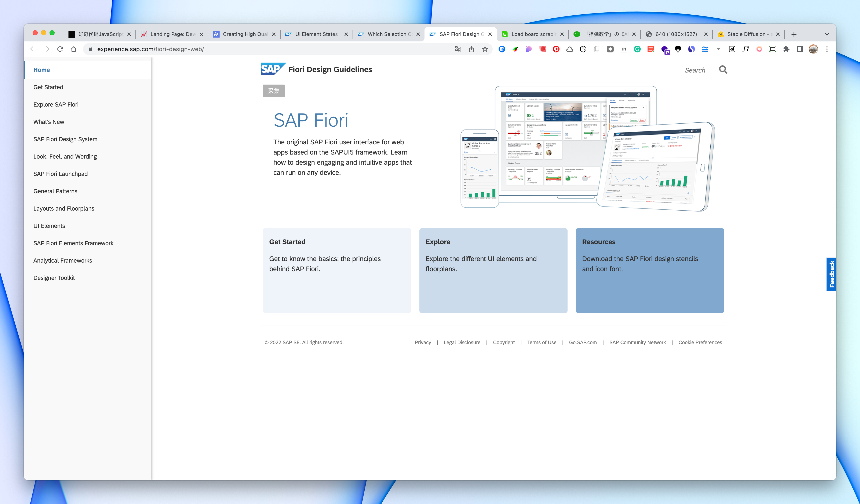Open the vertical Feedback button
The image size is (860, 504).
(x=831, y=274)
